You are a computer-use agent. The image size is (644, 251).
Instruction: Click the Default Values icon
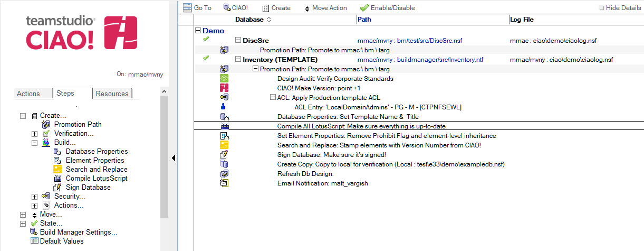coord(34,241)
